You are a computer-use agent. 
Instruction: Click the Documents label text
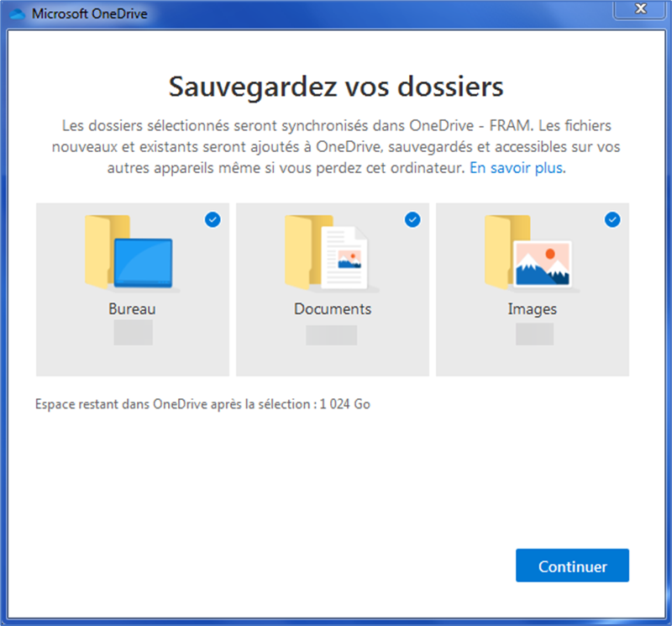click(333, 308)
